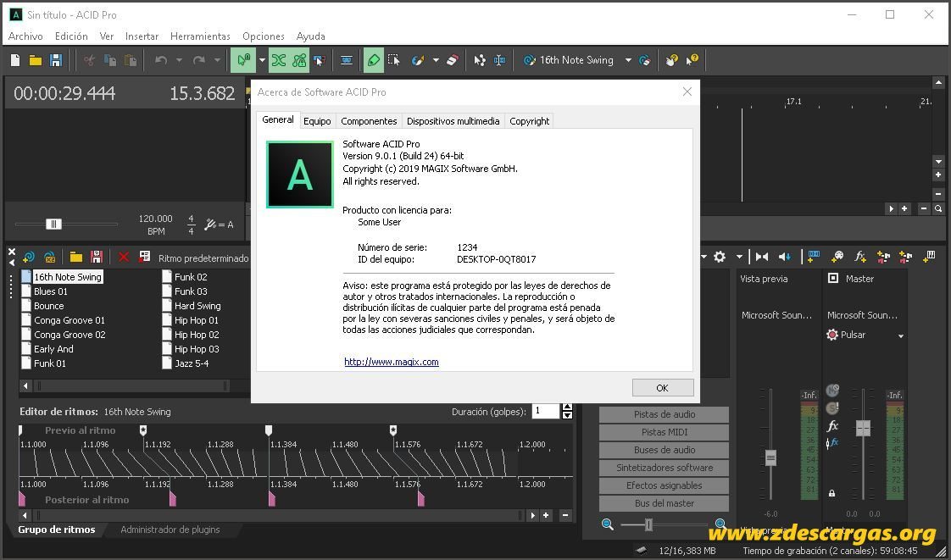
Task: Toggle the green crossed-arrows crossfade button
Action: 278,60
